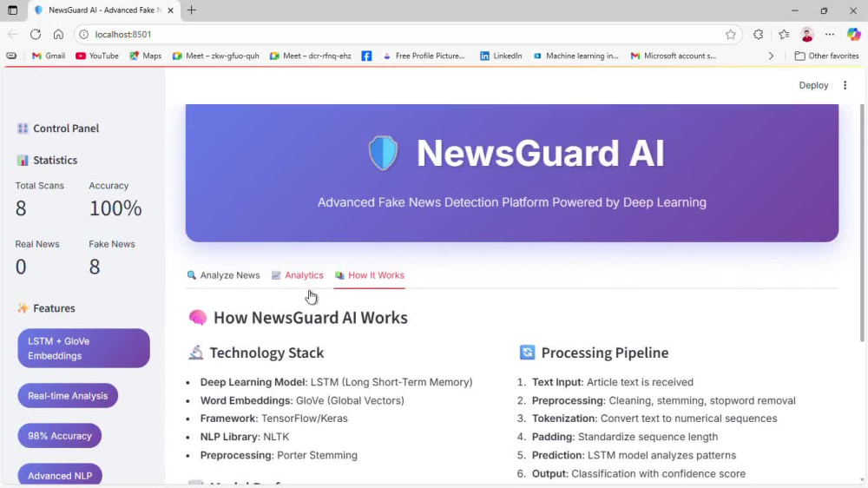868x488 pixels.
Task: Click the LSTM + GloVe Embeddings feature pill
Action: pyautogui.click(x=83, y=348)
